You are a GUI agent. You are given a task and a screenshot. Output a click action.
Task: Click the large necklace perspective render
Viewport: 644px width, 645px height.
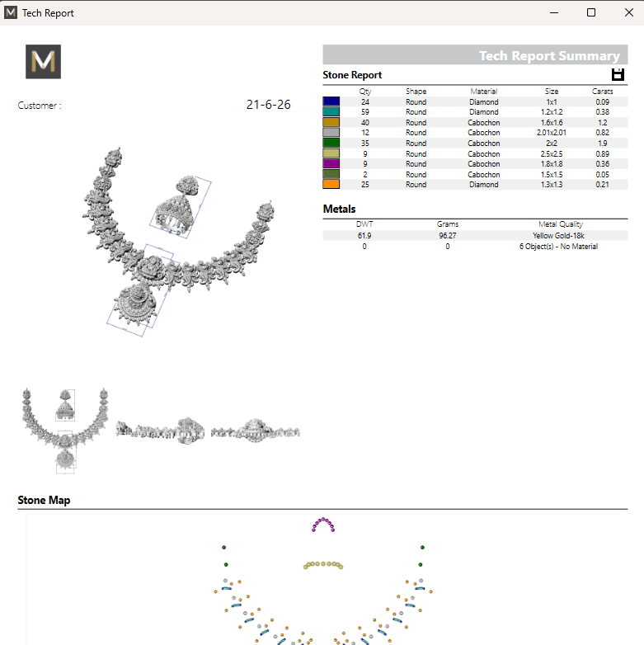[x=178, y=242]
